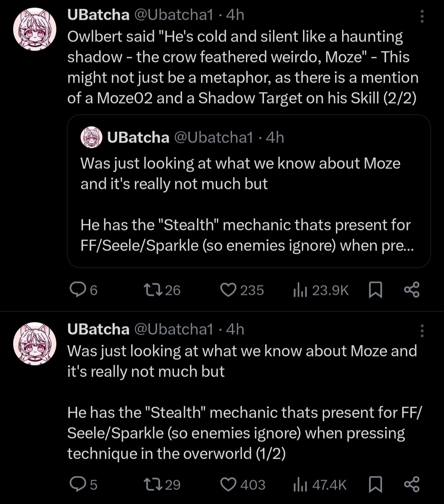
Task: Open UBatcha profile avatar on second tweet
Action: tap(35, 343)
